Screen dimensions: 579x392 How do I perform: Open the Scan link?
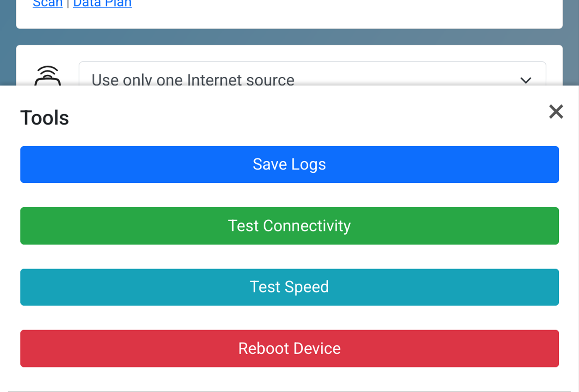(x=47, y=4)
